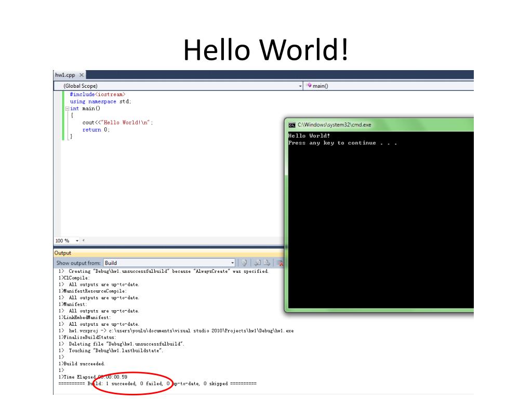Click the editor horizontal scroll left arrow
Screen dimensions: 532x399
click(x=84, y=240)
